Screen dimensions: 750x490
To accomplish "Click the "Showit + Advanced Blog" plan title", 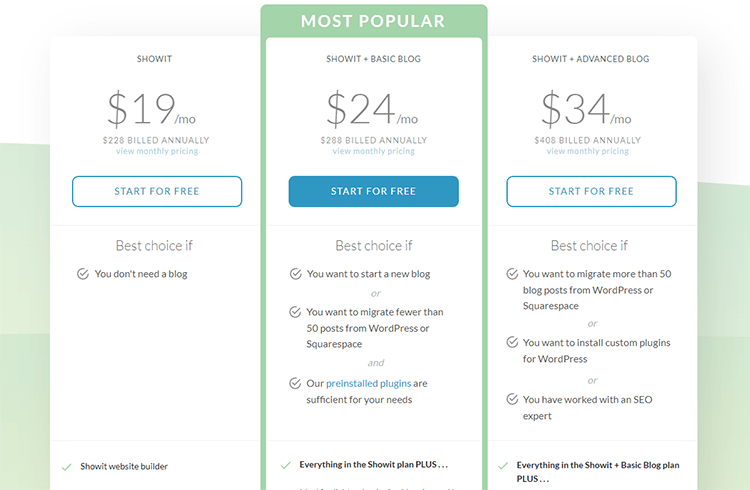I will click(x=591, y=60).
